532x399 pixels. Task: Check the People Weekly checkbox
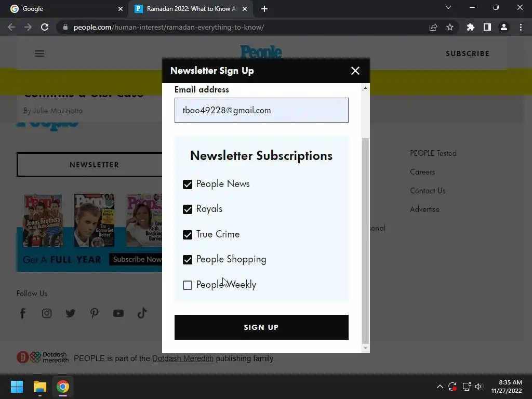pyautogui.click(x=187, y=285)
